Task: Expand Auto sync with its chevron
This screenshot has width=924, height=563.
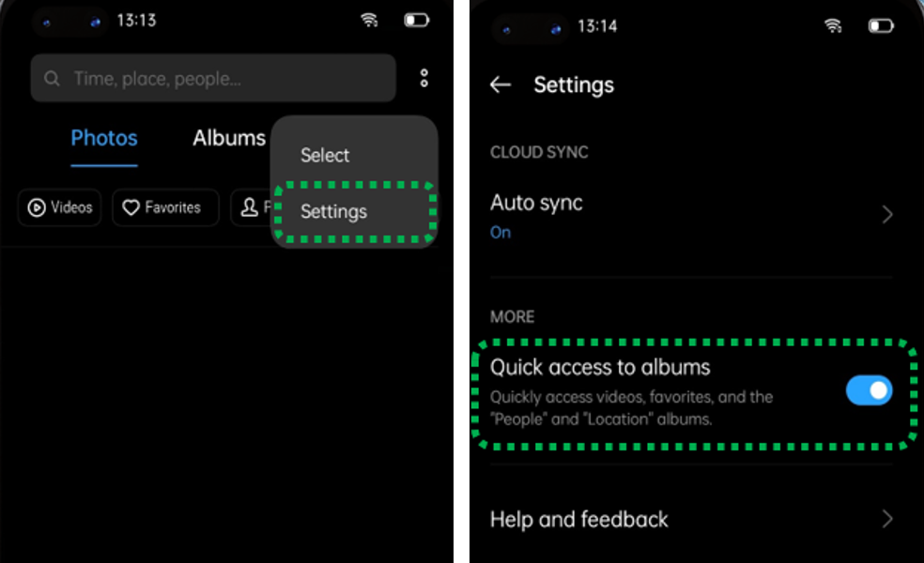Action: point(887,214)
